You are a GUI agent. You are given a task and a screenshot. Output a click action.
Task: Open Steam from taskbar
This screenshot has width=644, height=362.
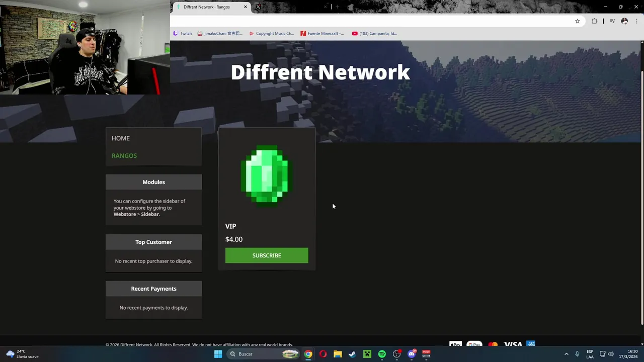(x=352, y=354)
